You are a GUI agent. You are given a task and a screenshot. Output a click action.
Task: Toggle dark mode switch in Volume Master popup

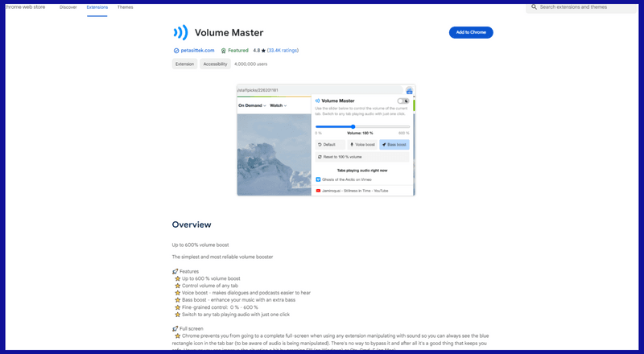pyautogui.click(x=402, y=101)
